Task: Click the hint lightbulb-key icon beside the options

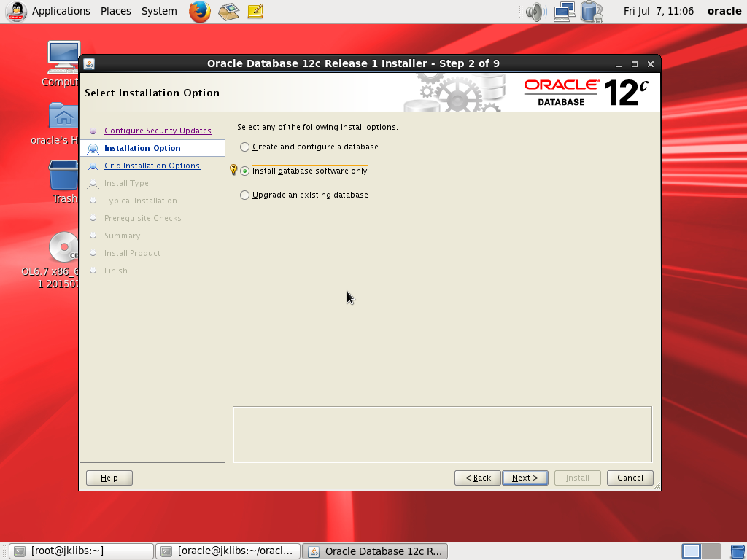Action: coord(233,169)
